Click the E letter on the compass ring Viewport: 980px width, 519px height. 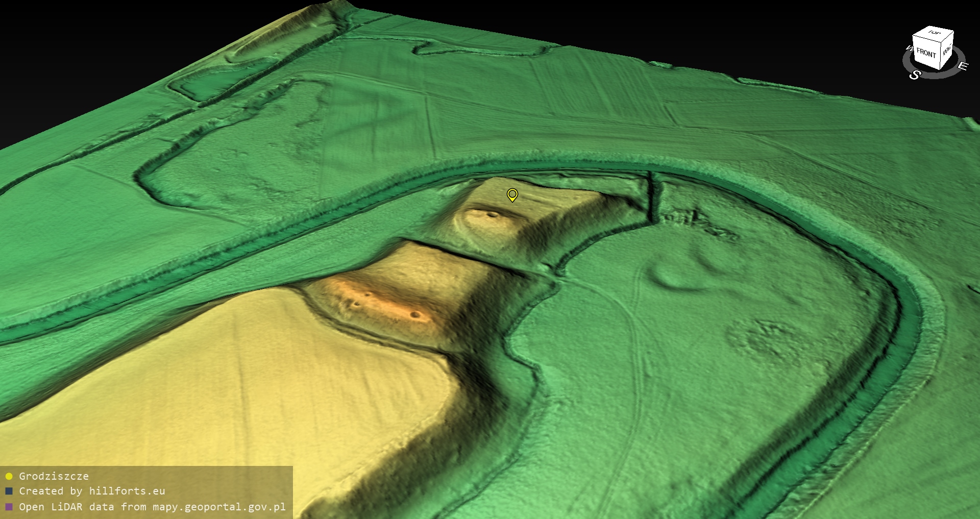click(x=962, y=66)
